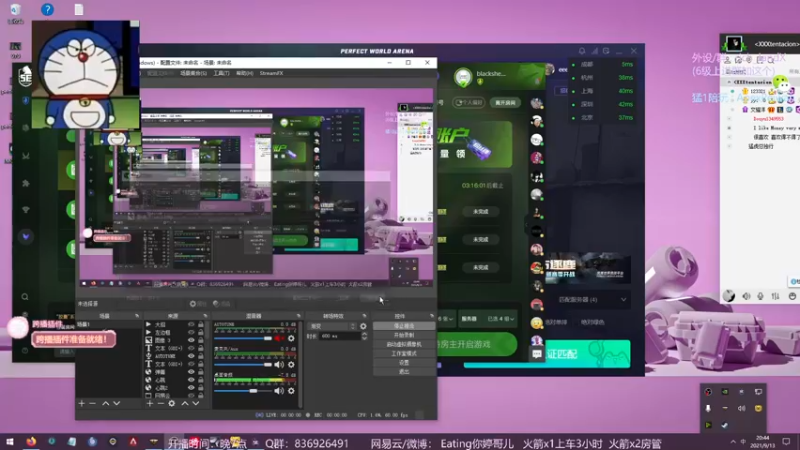Open 帮助(H) menu in OBS
Viewport: 800px width, 450px height.
pyautogui.click(x=244, y=73)
